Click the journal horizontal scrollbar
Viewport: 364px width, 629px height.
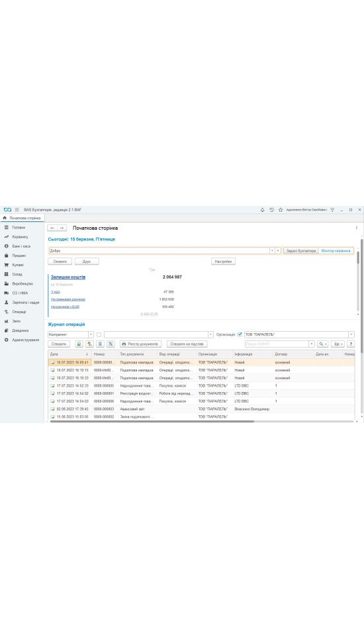(x=152, y=422)
